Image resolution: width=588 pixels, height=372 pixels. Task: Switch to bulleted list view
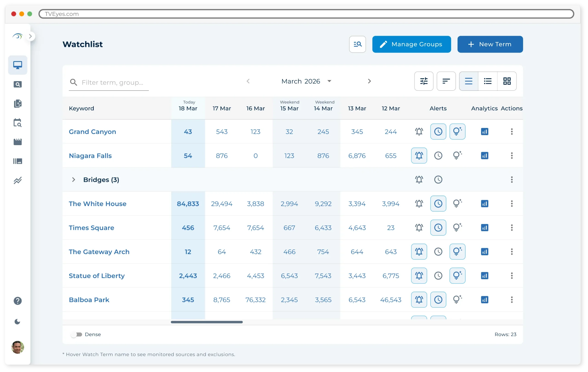487,81
